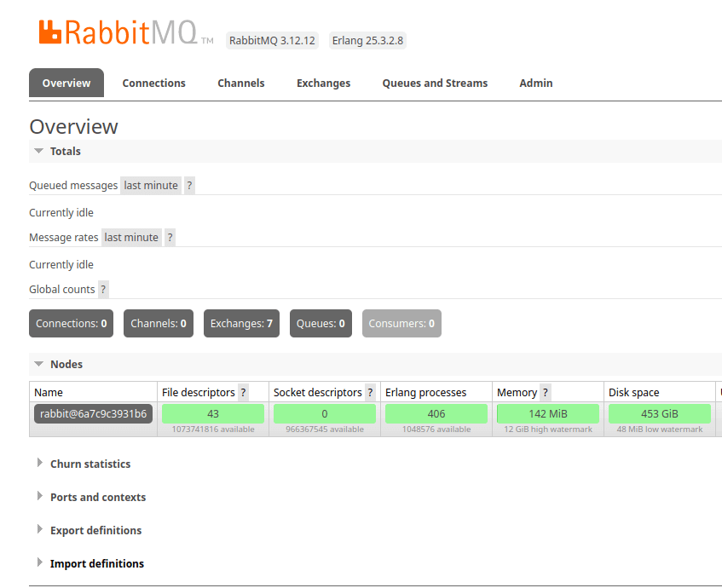Open Queues and Streams tab
The image size is (722, 588).
435,84
